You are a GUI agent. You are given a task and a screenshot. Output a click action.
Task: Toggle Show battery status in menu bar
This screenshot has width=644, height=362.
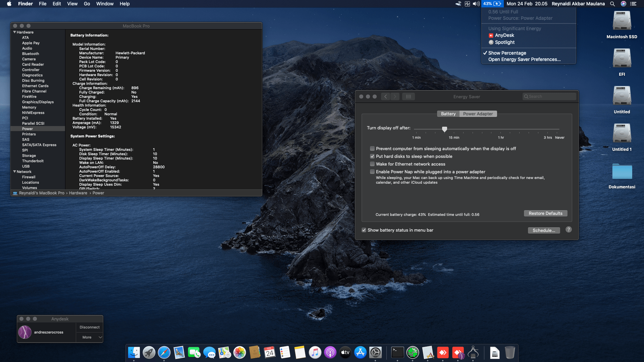(x=364, y=230)
